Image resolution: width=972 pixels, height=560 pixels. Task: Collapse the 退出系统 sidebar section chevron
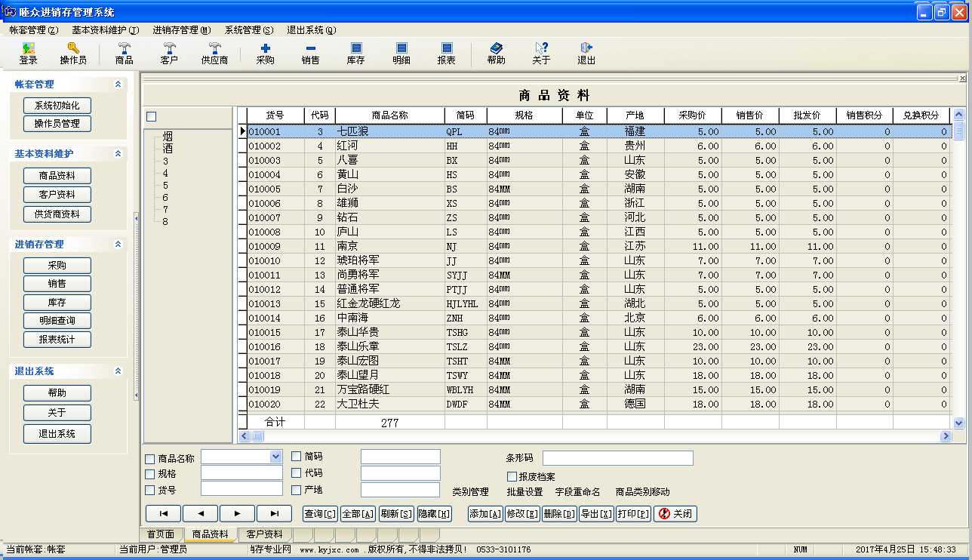[118, 371]
